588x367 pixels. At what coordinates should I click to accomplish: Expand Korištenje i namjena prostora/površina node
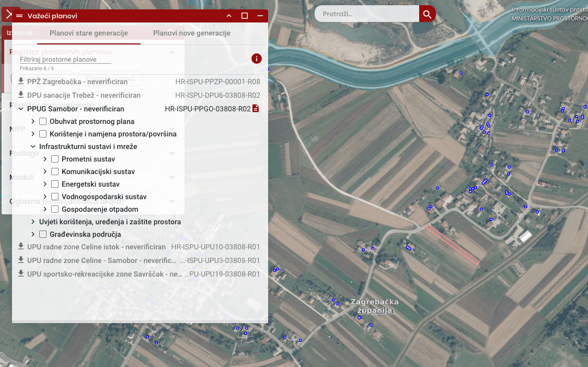pos(33,134)
